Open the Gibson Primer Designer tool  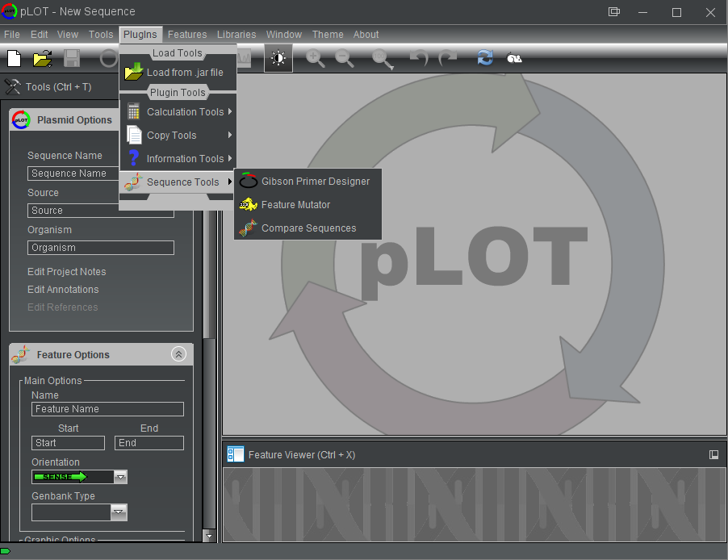[x=315, y=182]
